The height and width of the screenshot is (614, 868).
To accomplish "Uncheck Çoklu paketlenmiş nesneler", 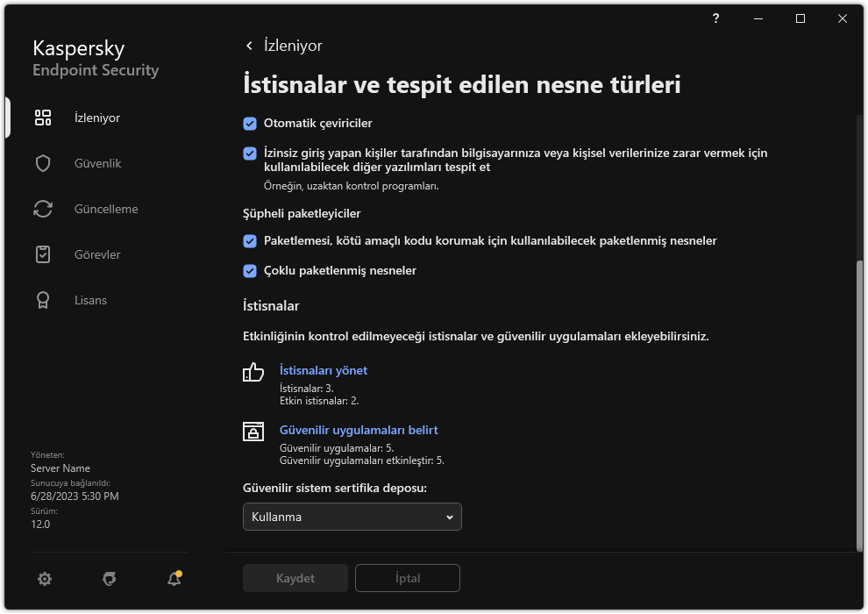I will tap(250, 270).
